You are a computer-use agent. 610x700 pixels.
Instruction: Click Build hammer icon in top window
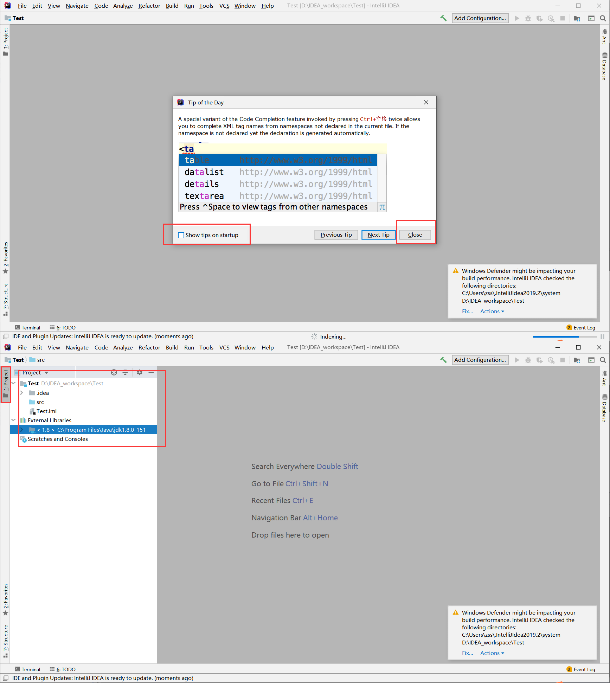(443, 18)
